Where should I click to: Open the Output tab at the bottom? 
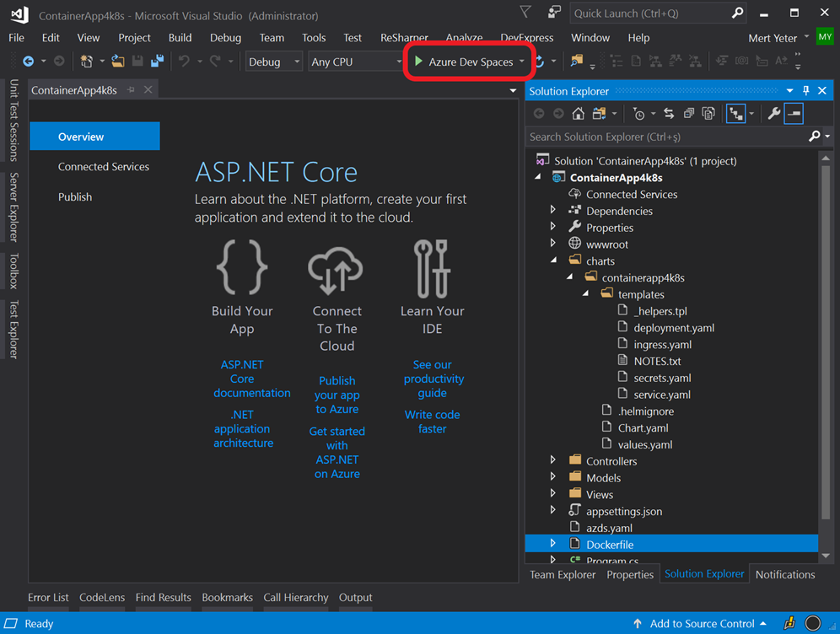(x=355, y=598)
